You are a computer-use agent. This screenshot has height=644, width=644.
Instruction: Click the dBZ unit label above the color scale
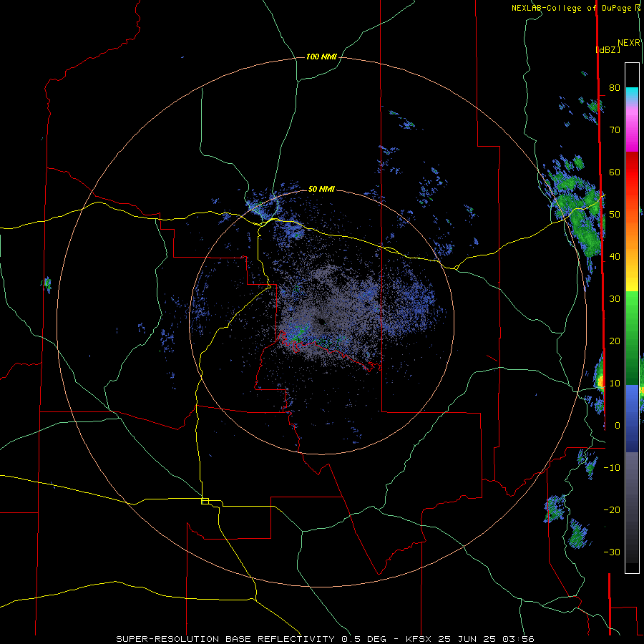(608, 49)
